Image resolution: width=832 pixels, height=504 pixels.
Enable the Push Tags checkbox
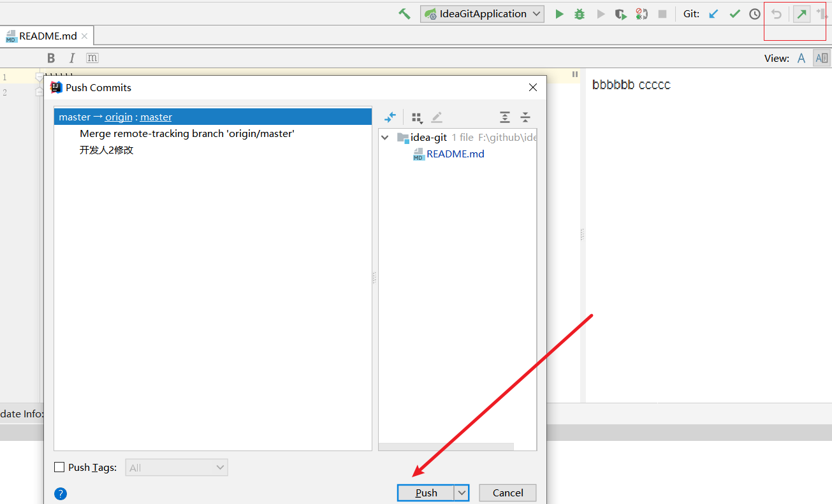click(59, 467)
